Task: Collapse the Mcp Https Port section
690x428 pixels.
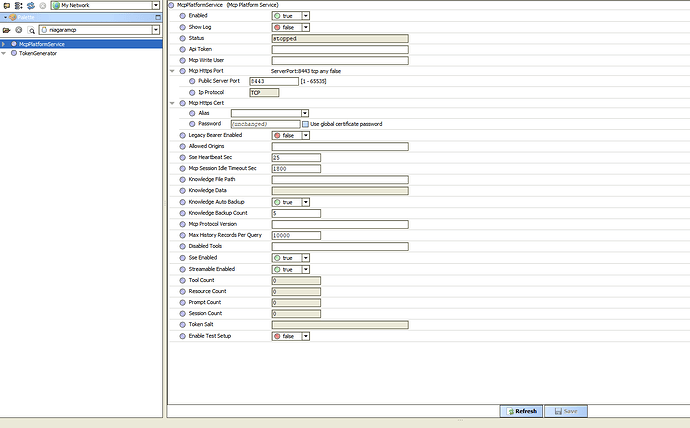Action: click(172, 71)
